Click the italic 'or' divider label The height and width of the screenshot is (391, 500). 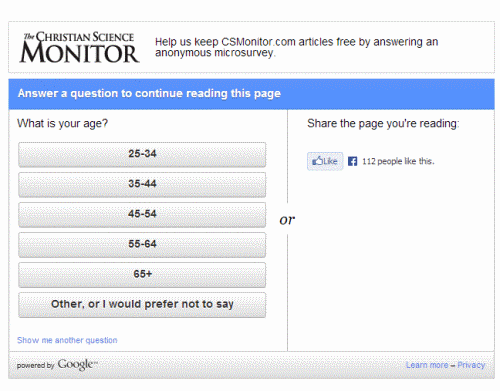pos(287,220)
